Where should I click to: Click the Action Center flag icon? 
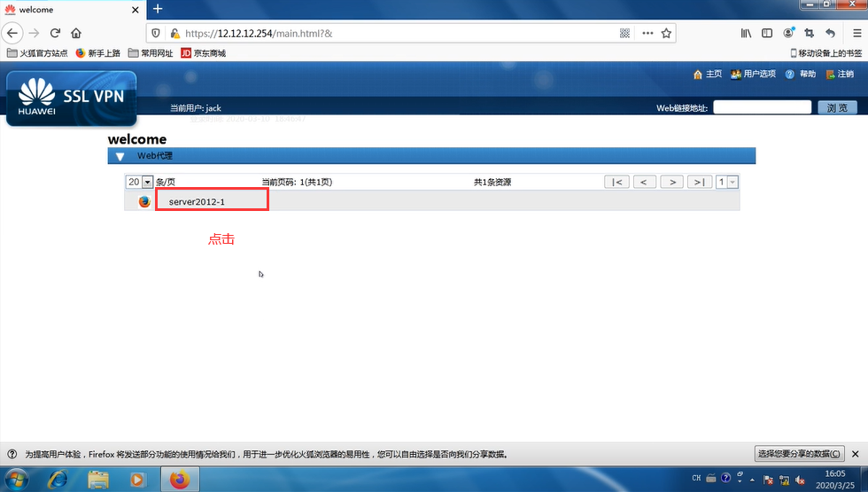(x=768, y=480)
